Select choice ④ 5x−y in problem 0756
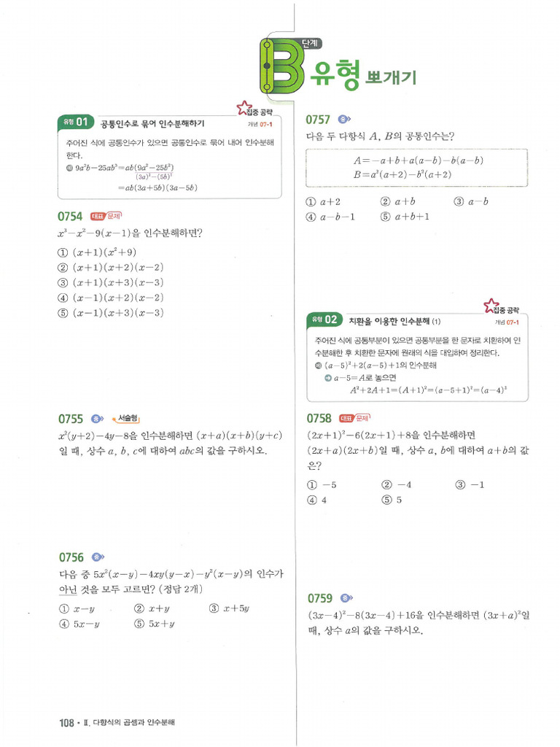This screenshot has width=560, height=747. tap(79, 624)
